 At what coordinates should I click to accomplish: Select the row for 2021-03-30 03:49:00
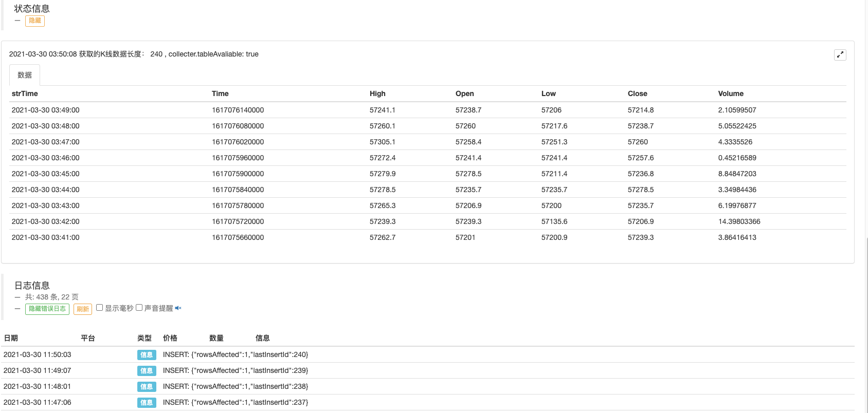click(x=46, y=110)
